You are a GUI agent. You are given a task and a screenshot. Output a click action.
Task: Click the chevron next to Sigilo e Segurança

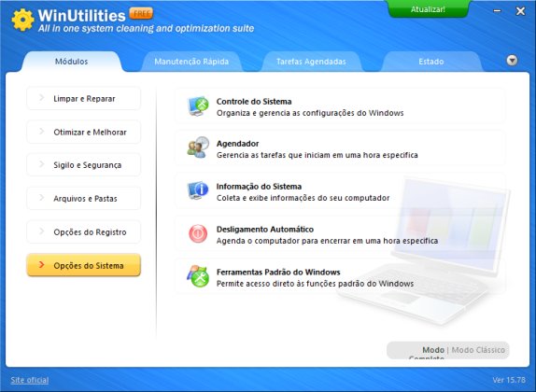pyautogui.click(x=42, y=164)
